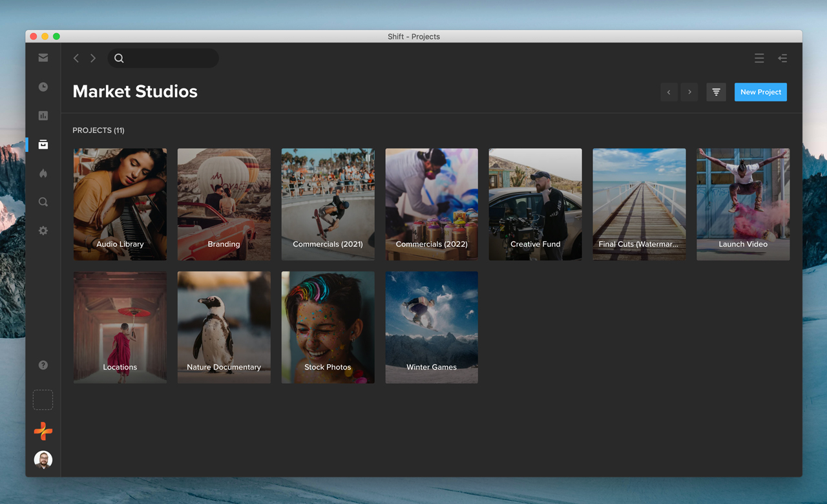Open the Stock Photos project
Screen dimensions: 827x504
pyautogui.click(x=328, y=328)
